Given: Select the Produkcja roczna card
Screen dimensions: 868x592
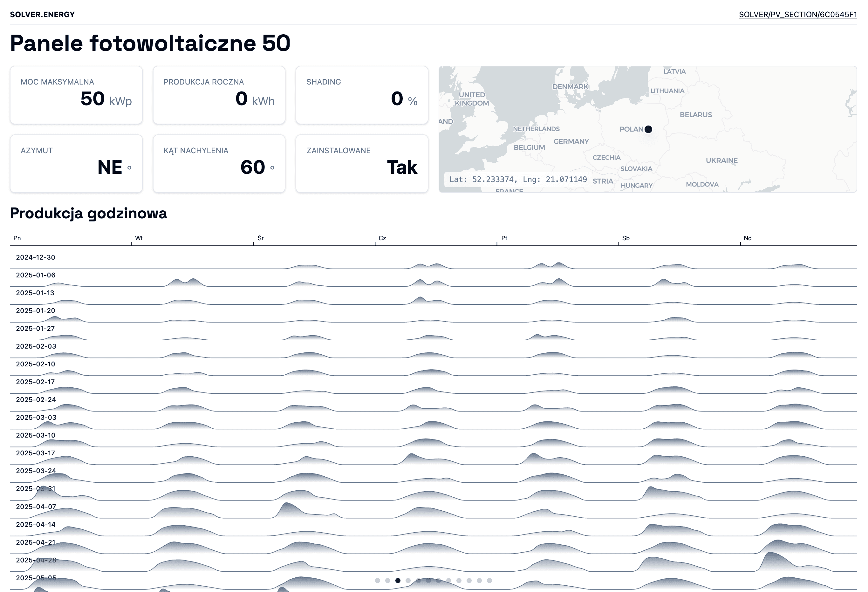Looking at the screenshot, I should point(219,95).
